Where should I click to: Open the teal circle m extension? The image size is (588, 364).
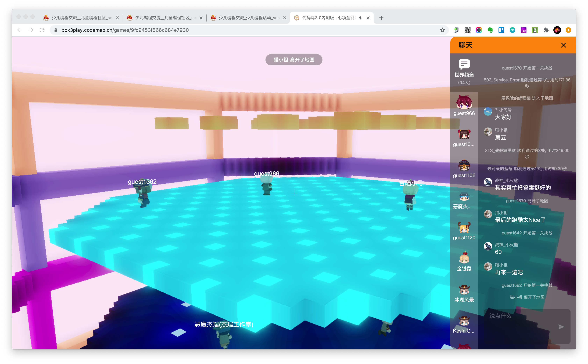[x=512, y=30]
